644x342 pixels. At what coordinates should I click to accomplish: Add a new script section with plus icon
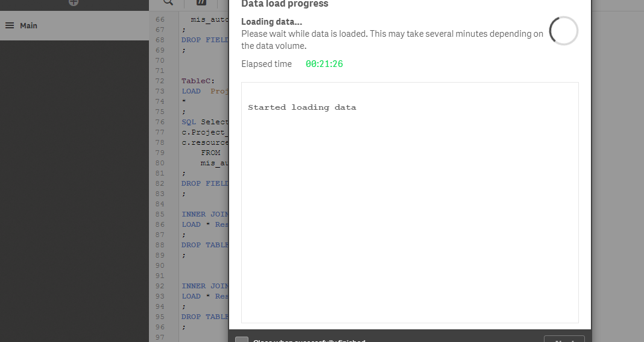pyautogui.click(x=74, y=2)
